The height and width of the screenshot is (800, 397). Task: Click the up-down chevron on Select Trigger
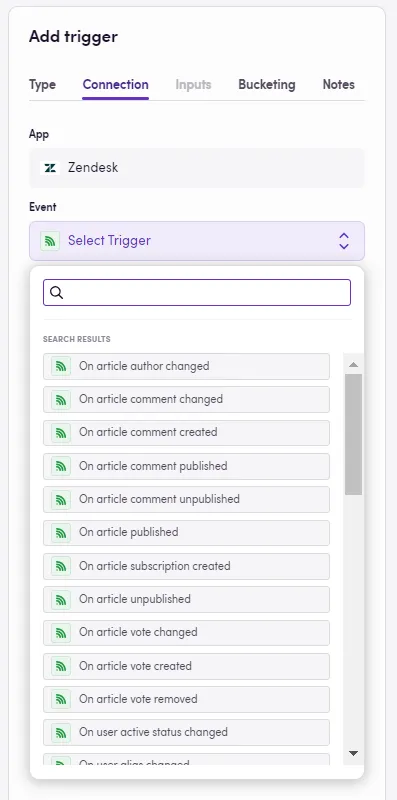[x=344, y=241]
